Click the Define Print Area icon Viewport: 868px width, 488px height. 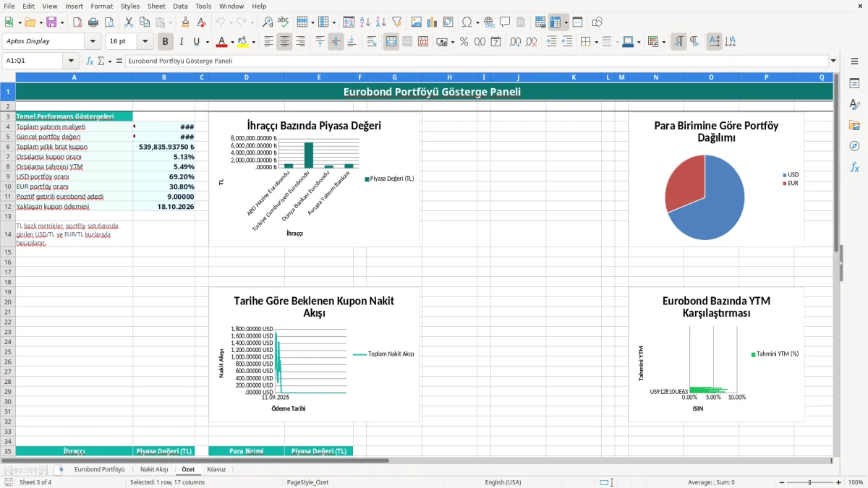pyautogui.click(x=540, y=22)
